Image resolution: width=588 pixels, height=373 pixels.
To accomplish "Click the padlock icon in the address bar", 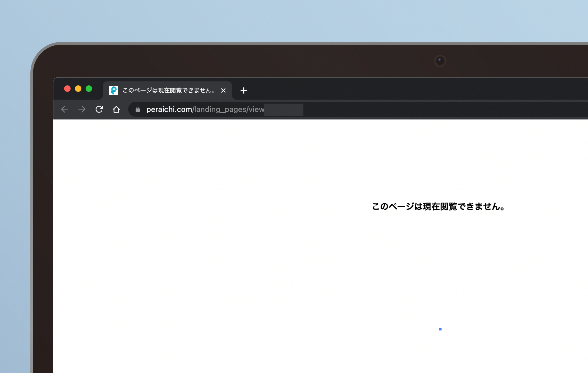I will [137, 109].
